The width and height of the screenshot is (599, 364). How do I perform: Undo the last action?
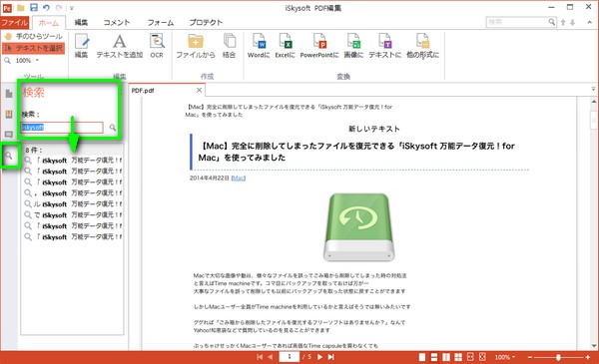[46, 8]
